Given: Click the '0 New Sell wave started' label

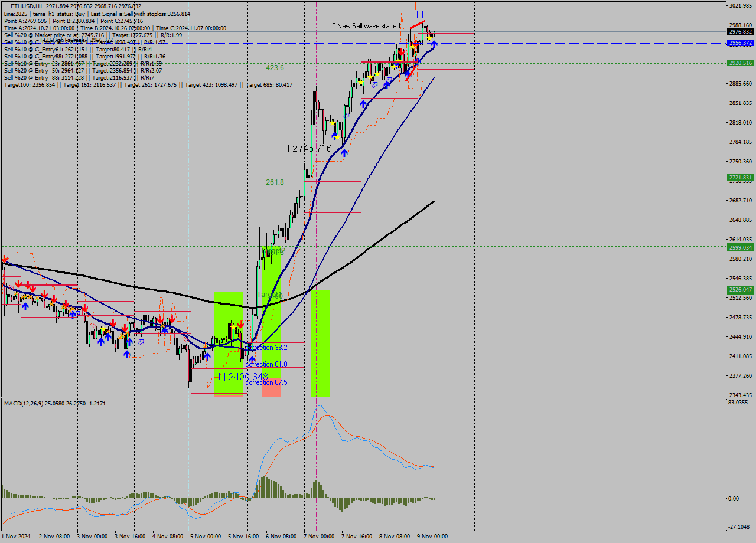Looking at the screenshot, I should [366, 26].
